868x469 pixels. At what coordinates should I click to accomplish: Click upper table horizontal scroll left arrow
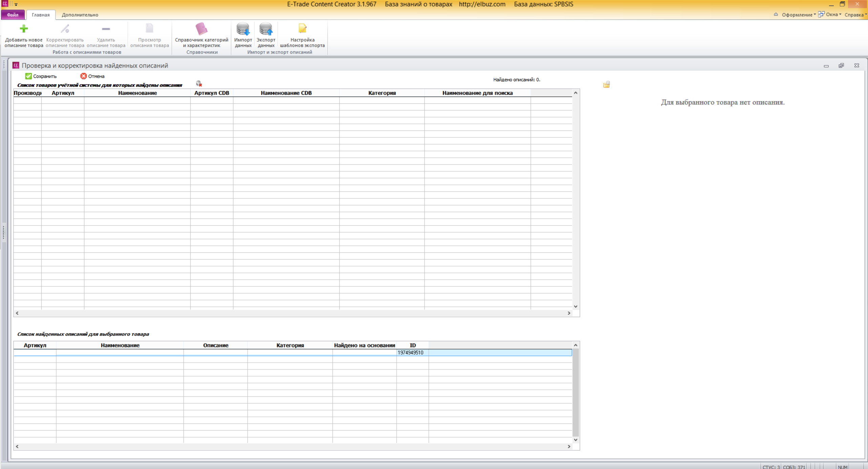(17, 313)
